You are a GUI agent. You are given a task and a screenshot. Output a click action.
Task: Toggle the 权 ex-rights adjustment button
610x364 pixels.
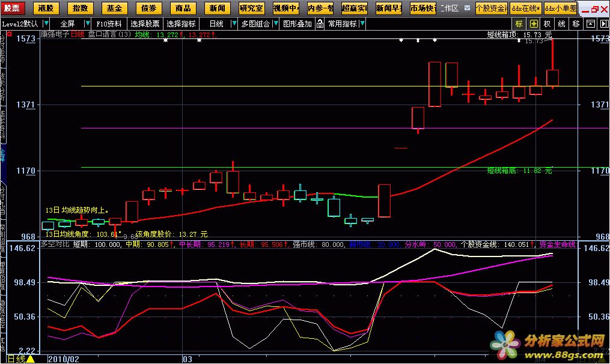tap(547, 23)
